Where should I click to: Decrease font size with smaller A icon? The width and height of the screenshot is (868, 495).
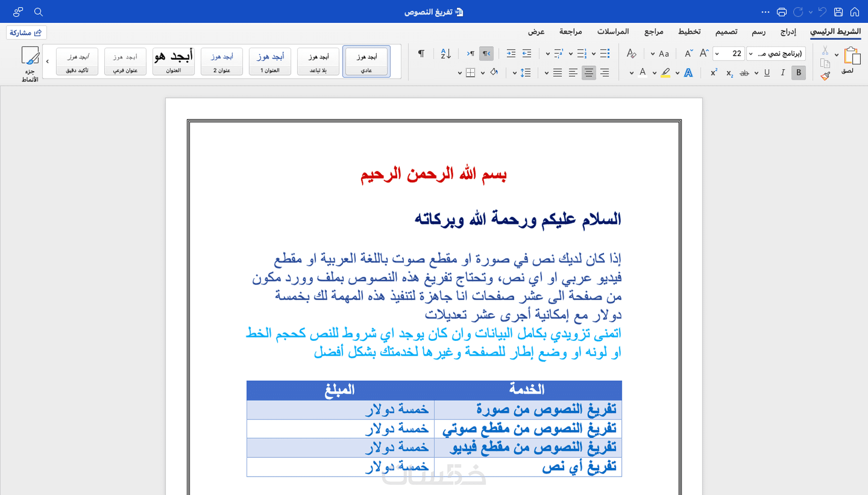pyautogui.click(x=689, y=53)
